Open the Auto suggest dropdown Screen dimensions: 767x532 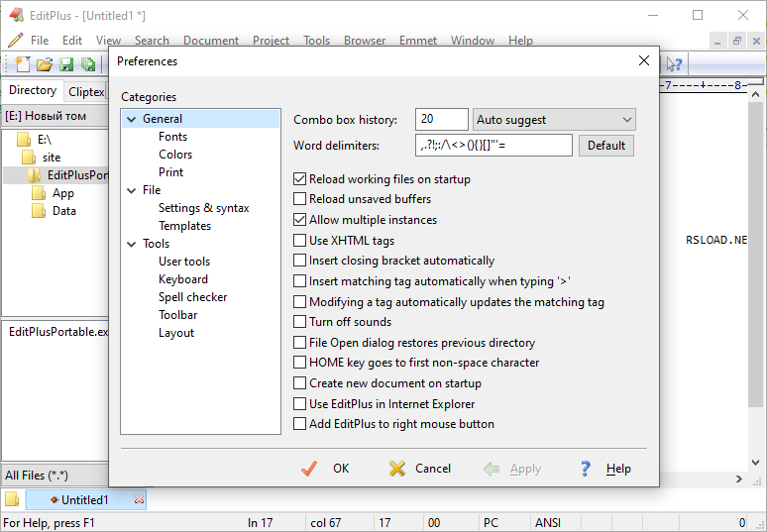[x=554, y=120]
